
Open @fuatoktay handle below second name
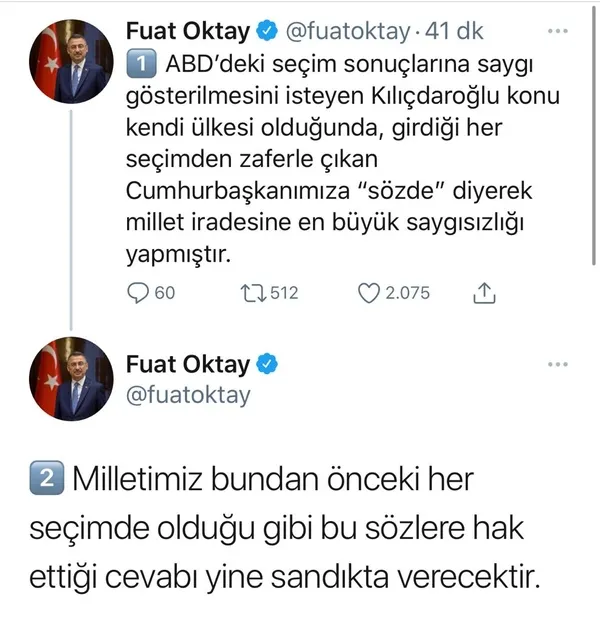click(x=188, y=395)
